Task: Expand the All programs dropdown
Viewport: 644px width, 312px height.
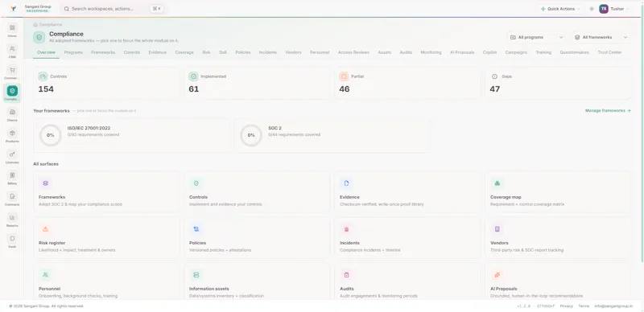Action: click(x=537, y=37)
